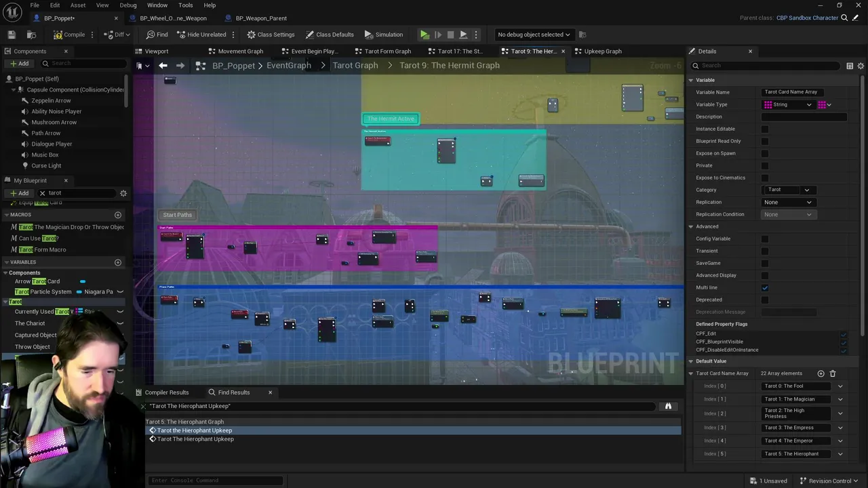Screen dimensions: 868x488
Task: Open the debug object selector dropdown
Action: [534, 35]
